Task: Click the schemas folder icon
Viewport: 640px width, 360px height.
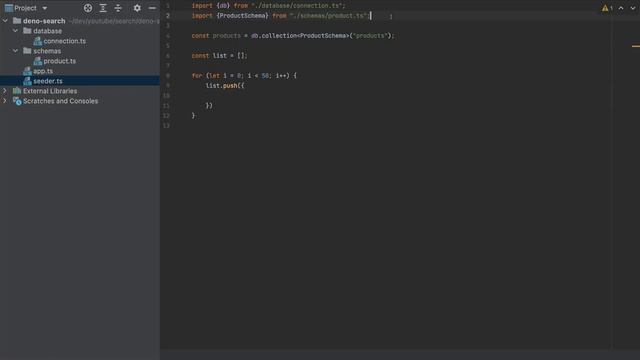Action: coord(27,51)
